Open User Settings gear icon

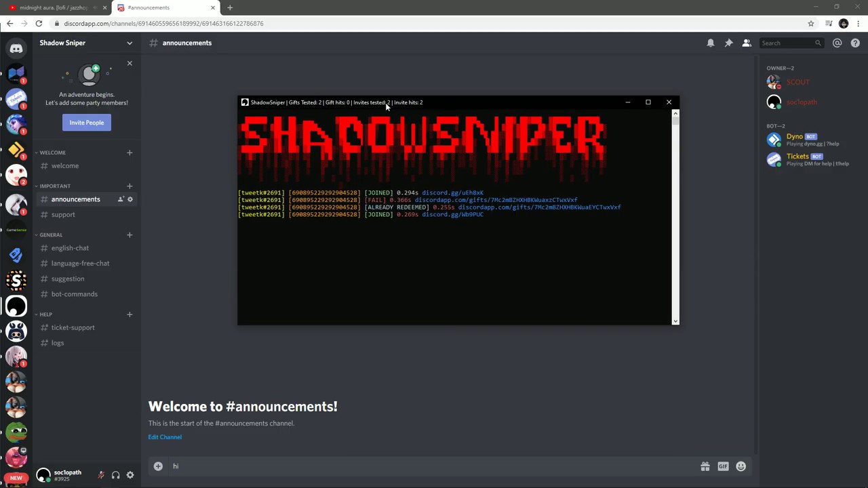130,475
